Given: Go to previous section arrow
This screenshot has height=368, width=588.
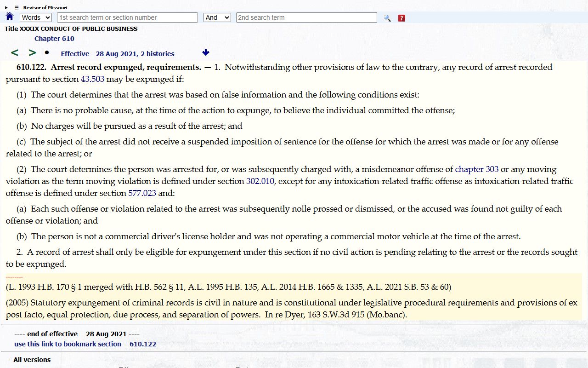Looking at the screenshot, I should click(15, 53).
